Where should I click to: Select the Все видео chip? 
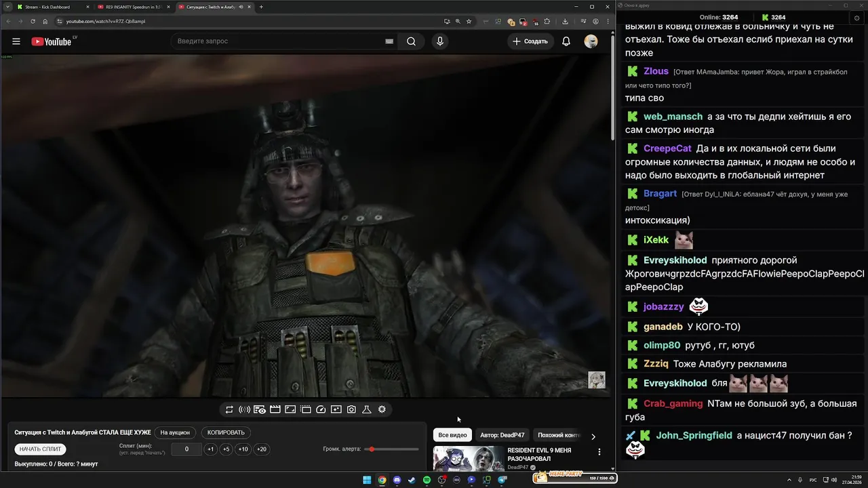pyautogui.click(x=452, y=435)
